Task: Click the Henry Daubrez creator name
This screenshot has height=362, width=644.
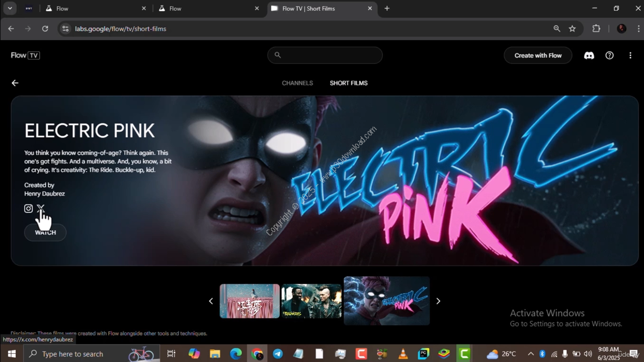Action: (x=44, y=194)
